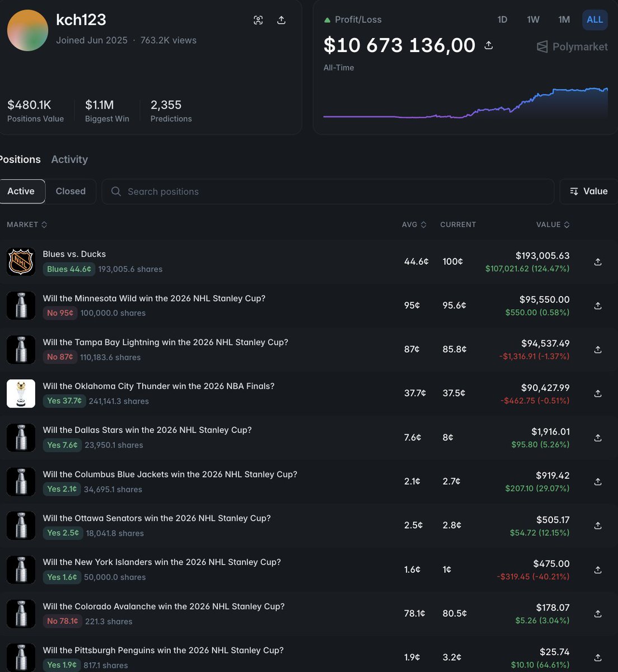This screenshot has height=672, width=618.
Task: Click the $480.1K Positions Value stat
Action: (x=35, y=110)
